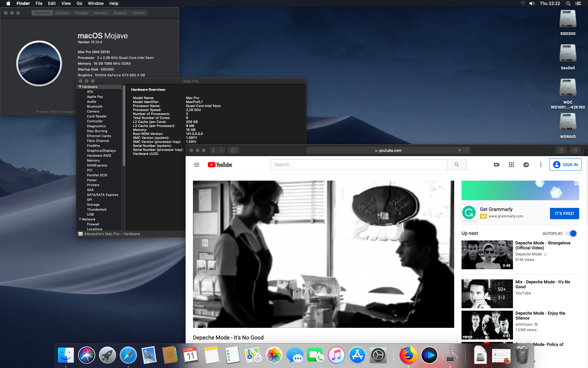Toggle the Autoplay switch off

pyautogui.click(x=571, y=233)
